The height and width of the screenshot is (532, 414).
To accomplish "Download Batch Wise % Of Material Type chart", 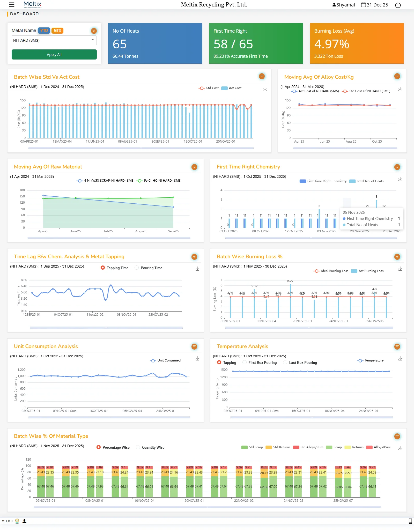I will click(x=400, y=448).
